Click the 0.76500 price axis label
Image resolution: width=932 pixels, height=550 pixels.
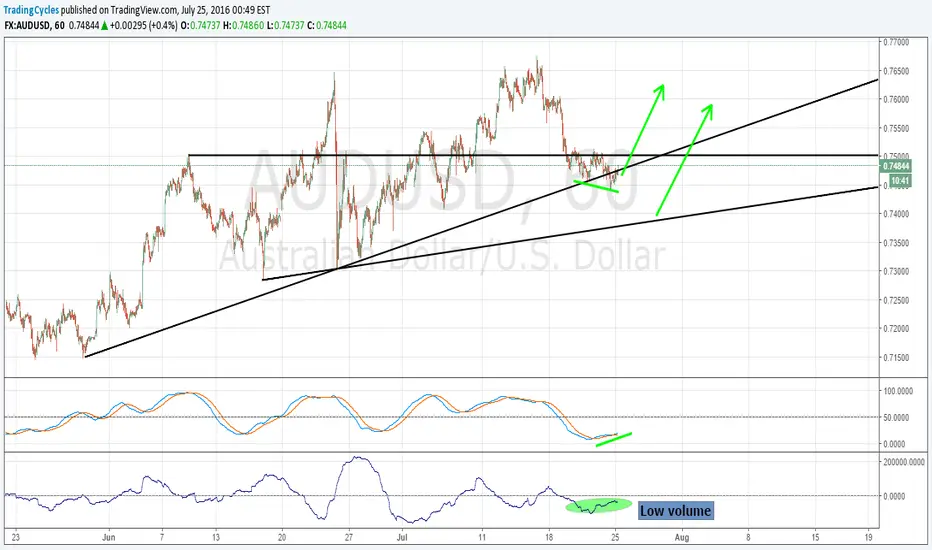(x=896, y=71)
